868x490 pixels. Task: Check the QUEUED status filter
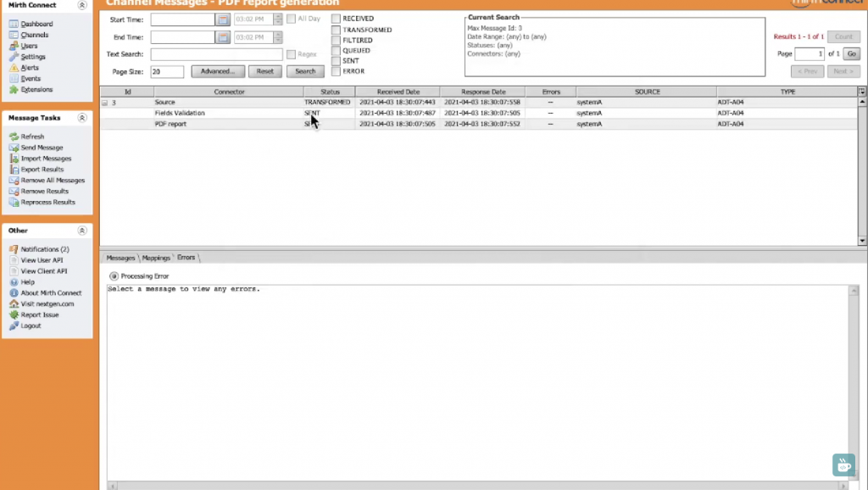[336, 50]
